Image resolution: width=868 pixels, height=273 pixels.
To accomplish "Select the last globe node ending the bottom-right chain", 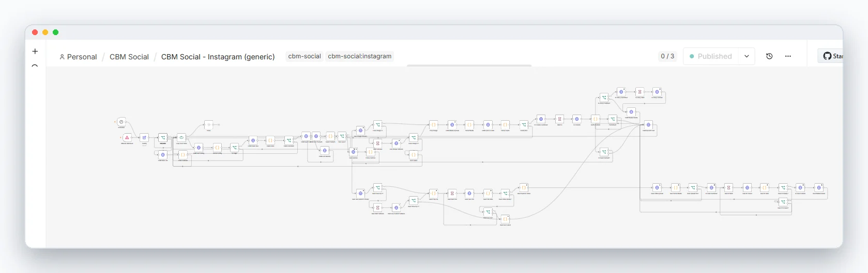I will pos(819,187).
